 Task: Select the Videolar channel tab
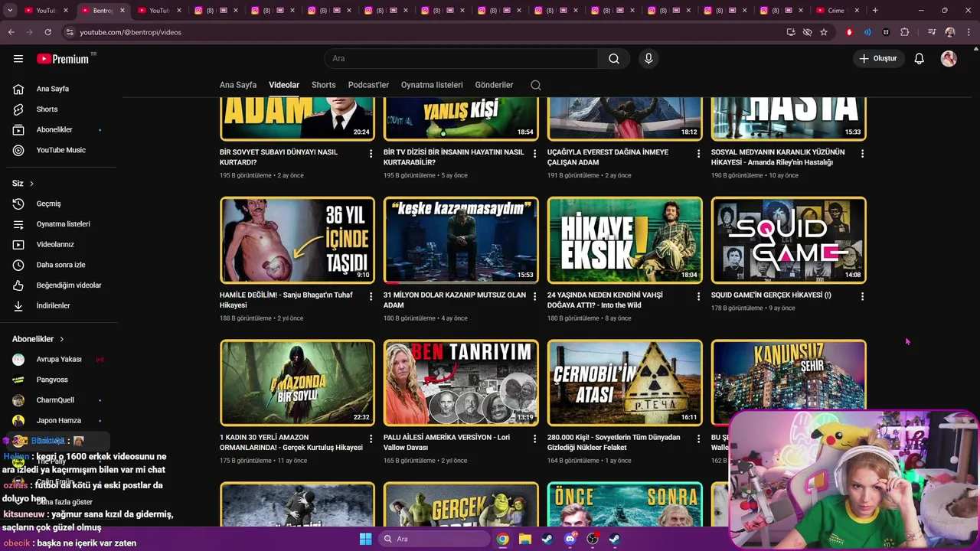(x=284, y=85)
